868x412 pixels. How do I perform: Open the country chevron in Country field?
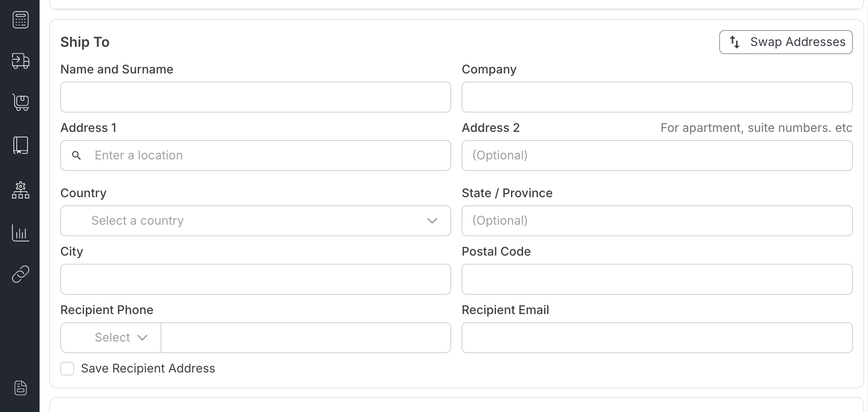point(432,221)
